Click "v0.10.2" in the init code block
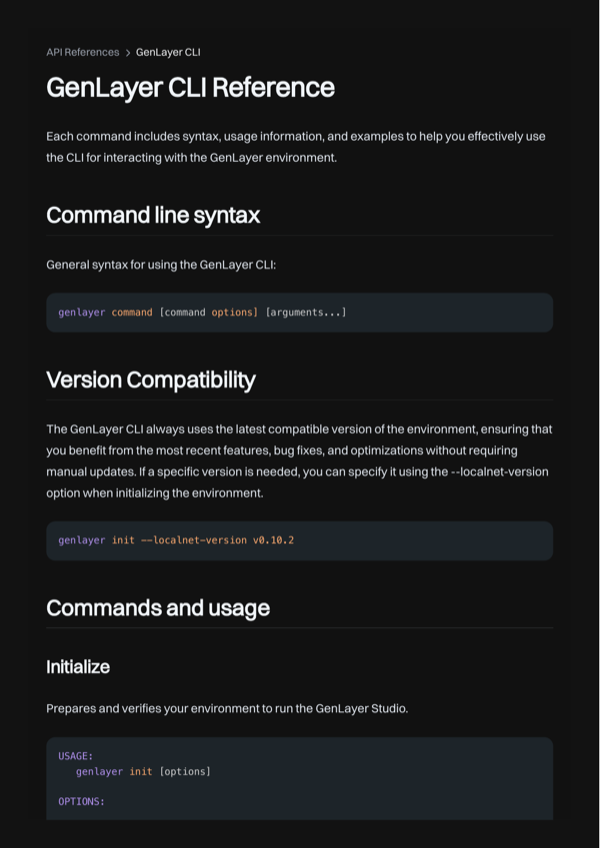Viewport: 600px width, 848px height. coord(273,540)
